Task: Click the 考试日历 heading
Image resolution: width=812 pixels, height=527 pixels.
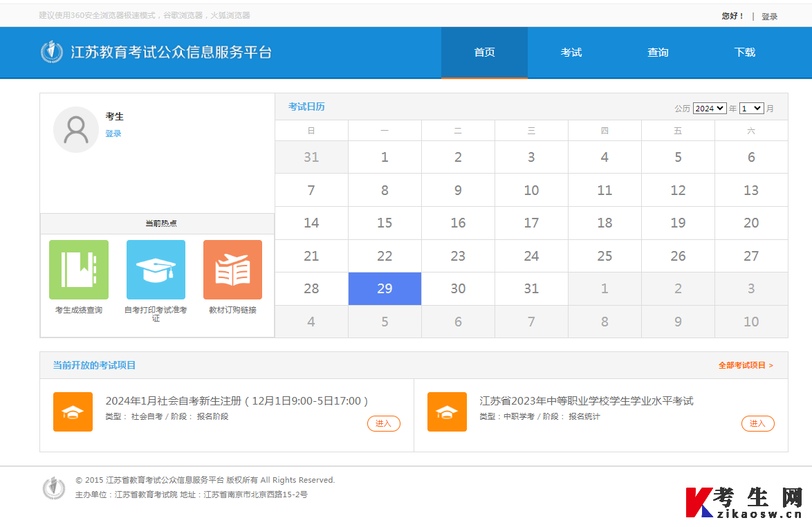Action: click(x=306, y=107)
